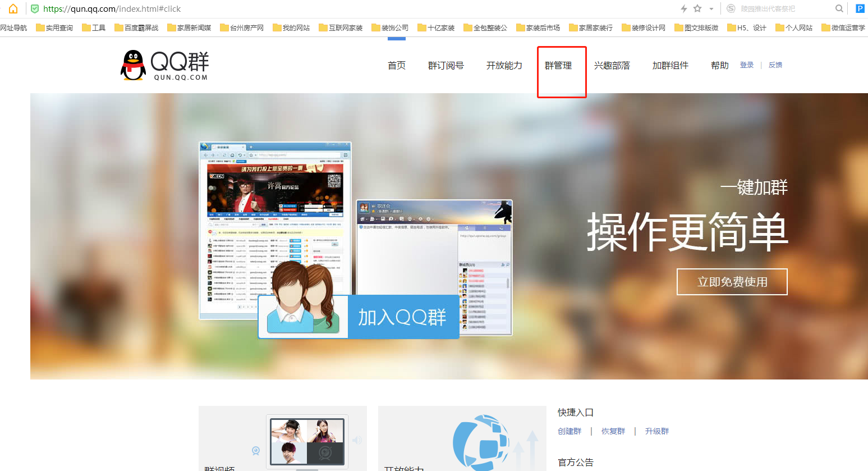Image resolution: width=868 pixels, height=471 pixels.
Task: Check the green security shield icon
Action: click(35, 9)
